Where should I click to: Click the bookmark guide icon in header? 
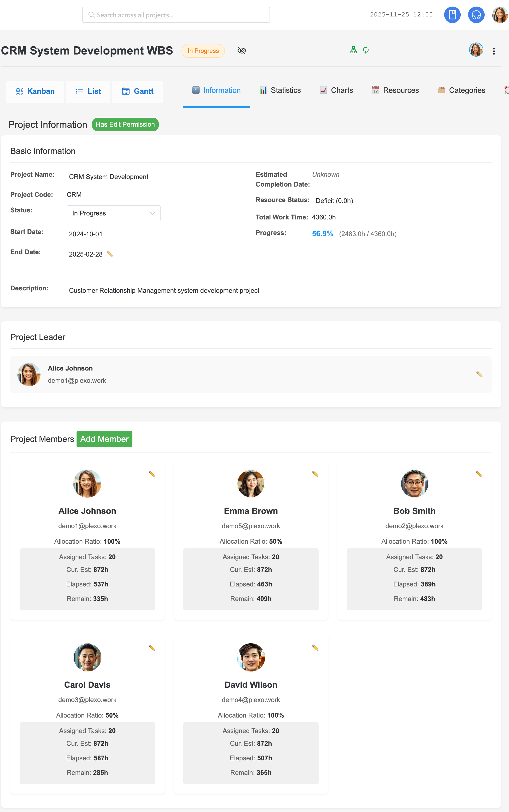[452, 15]
